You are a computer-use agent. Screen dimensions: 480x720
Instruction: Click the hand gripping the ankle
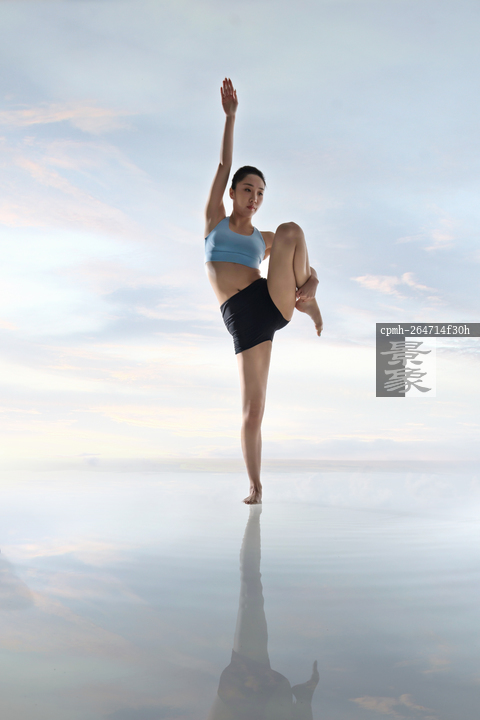[308, 287]
